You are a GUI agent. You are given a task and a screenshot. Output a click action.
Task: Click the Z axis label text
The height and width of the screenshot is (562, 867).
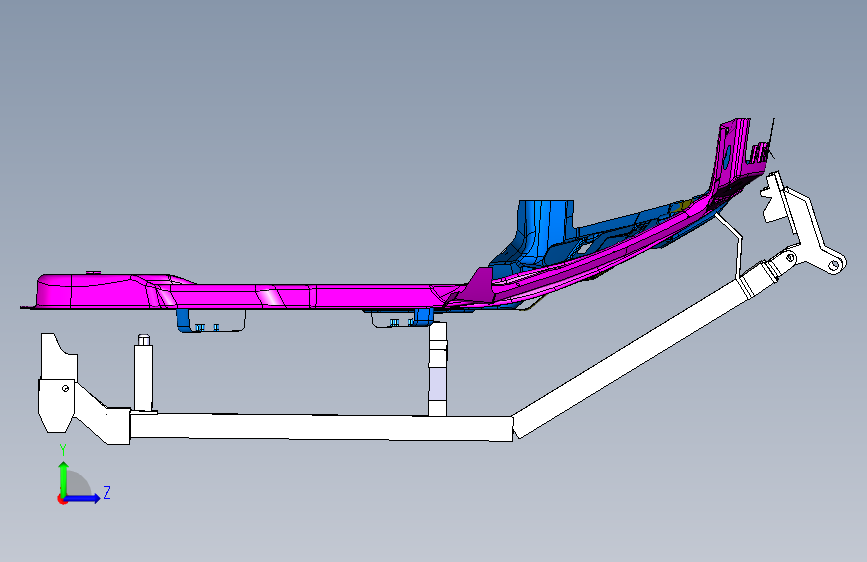coord(107,492)
